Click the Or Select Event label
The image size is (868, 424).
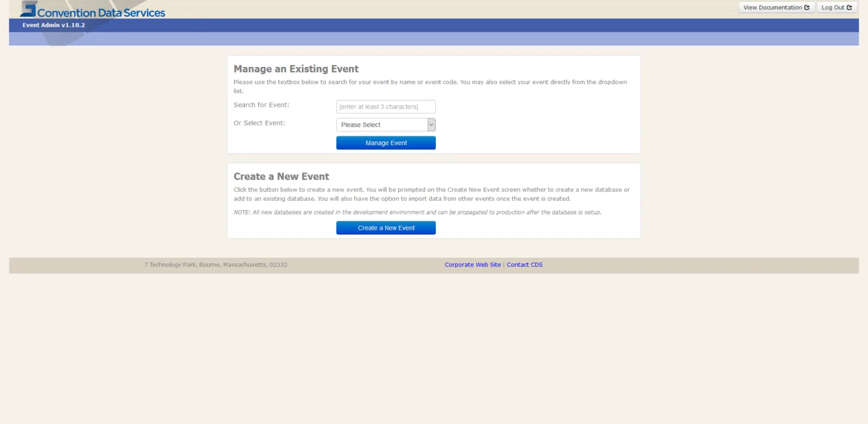point(260,123)
